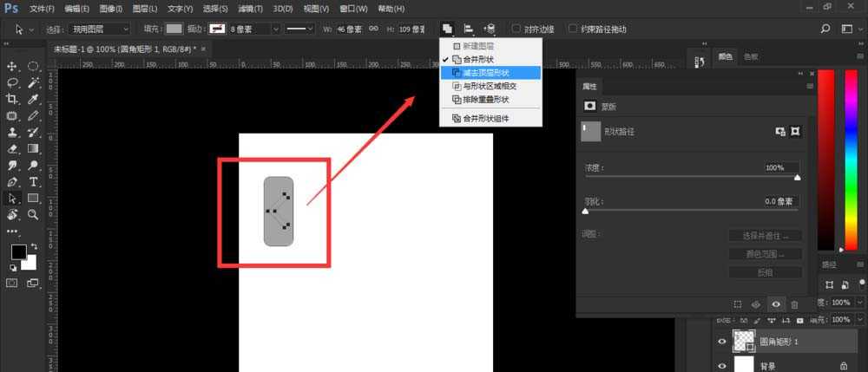Screen dimensions: 868x372
Task: Open the stroke line style dropdown
Action: click(300, 29)
